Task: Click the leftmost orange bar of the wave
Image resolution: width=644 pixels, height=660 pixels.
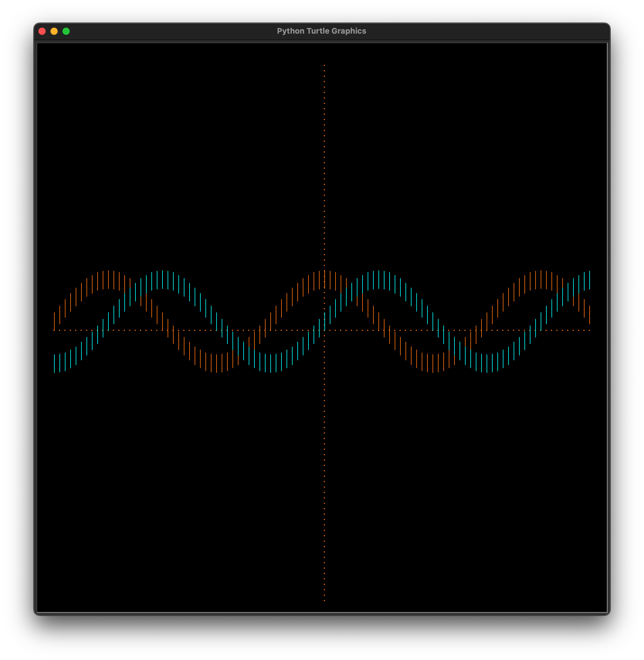Action: (54, 321)
